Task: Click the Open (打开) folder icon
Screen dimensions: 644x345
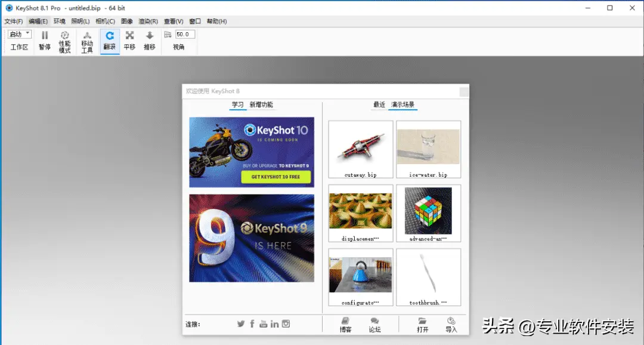Action: pyautogui.click(x=422, y=321)
